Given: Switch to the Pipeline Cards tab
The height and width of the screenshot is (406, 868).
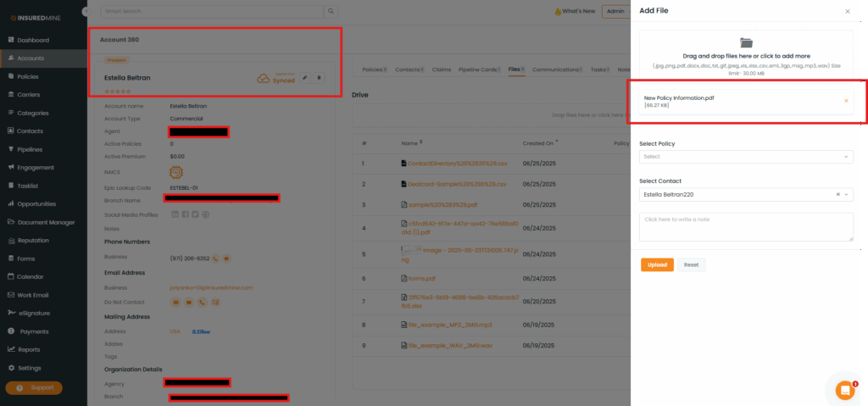Looking at the screenshot, I should [481, 70].
